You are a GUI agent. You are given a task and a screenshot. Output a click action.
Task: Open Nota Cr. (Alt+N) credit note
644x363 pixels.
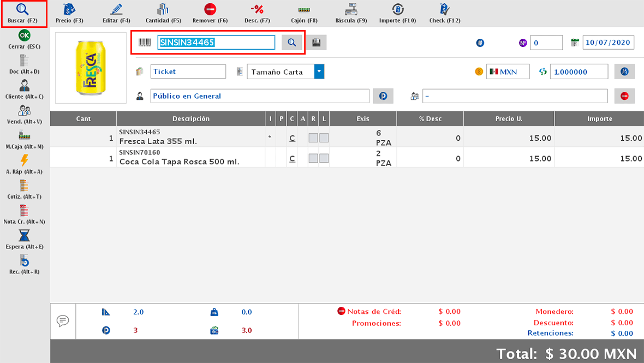pyautogui.click(x=24, y=214)
